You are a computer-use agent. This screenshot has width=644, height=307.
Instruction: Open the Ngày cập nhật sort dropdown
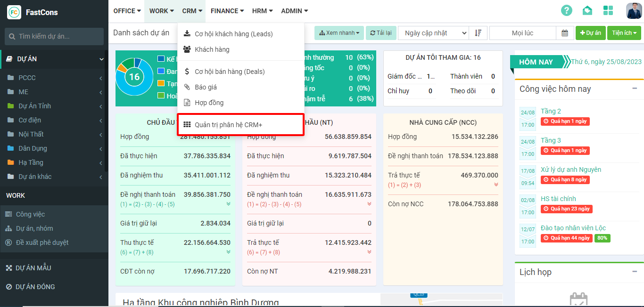[x=433, y=33]
